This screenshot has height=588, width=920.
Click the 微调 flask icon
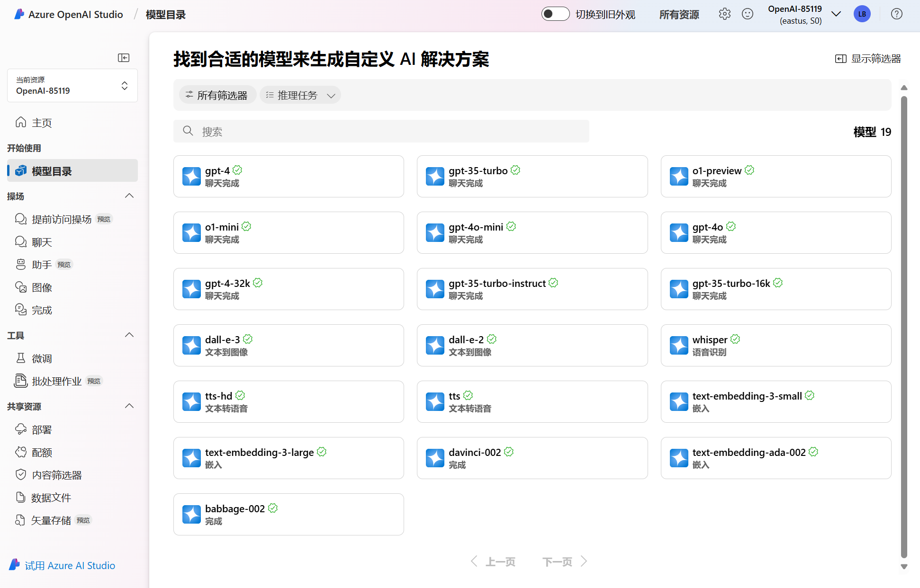tap(21, 358)
